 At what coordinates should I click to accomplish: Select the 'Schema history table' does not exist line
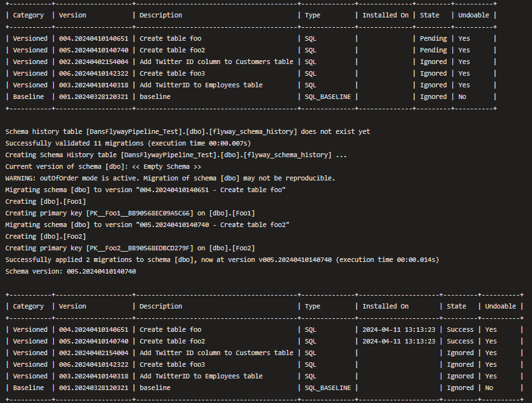click(x=188, y=131)
